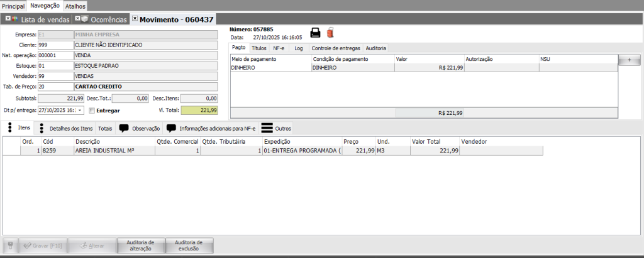Open the Principal menu tab

13,6
